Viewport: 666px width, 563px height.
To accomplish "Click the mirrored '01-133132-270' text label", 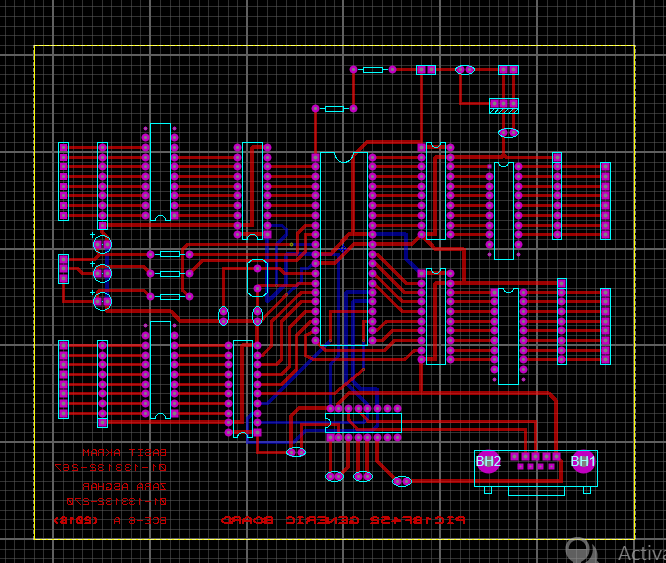I will point(116,501).
